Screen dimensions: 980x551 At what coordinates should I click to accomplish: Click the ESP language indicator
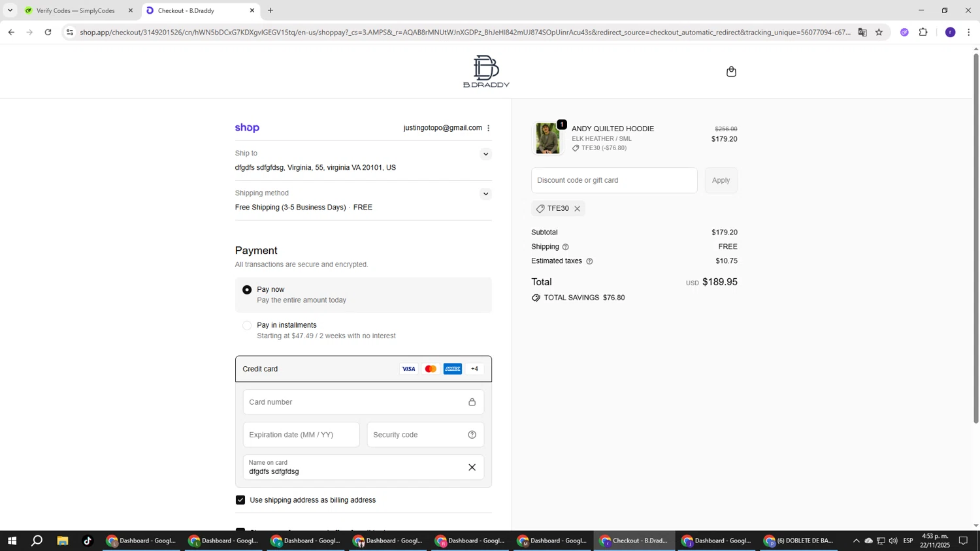908,541
